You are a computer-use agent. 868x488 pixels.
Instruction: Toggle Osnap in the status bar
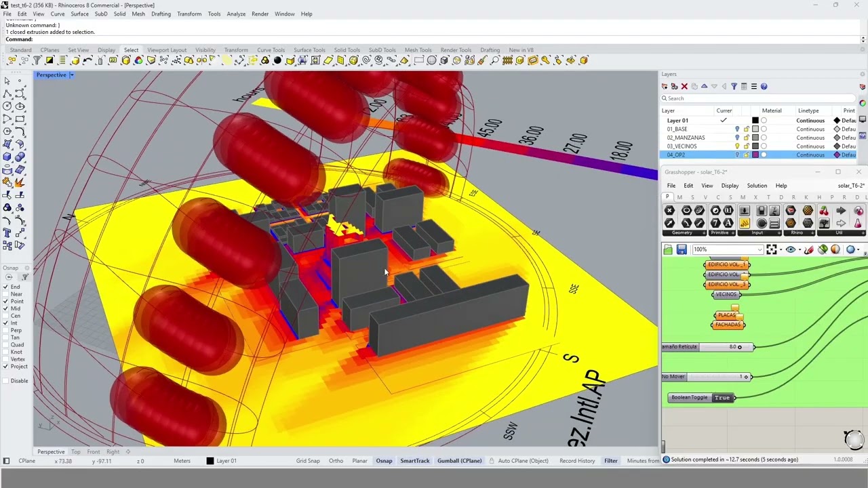pyautogui.click(x=384, y=461)
